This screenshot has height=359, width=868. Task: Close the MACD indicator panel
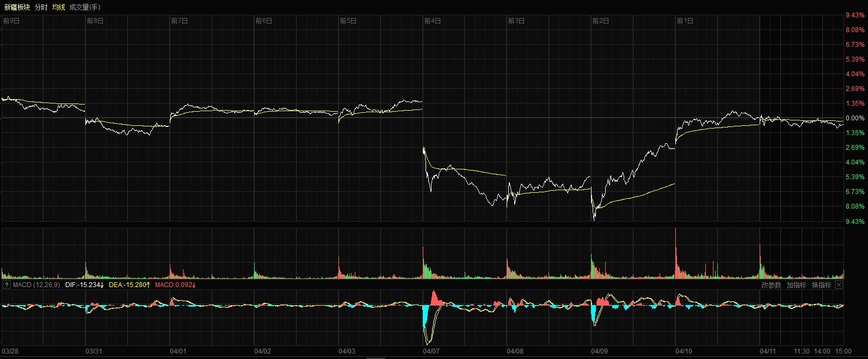tap(839, 285)
